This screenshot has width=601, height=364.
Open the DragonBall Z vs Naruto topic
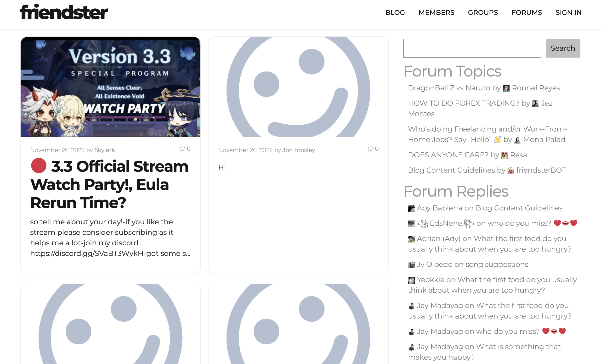click(449, 88)
